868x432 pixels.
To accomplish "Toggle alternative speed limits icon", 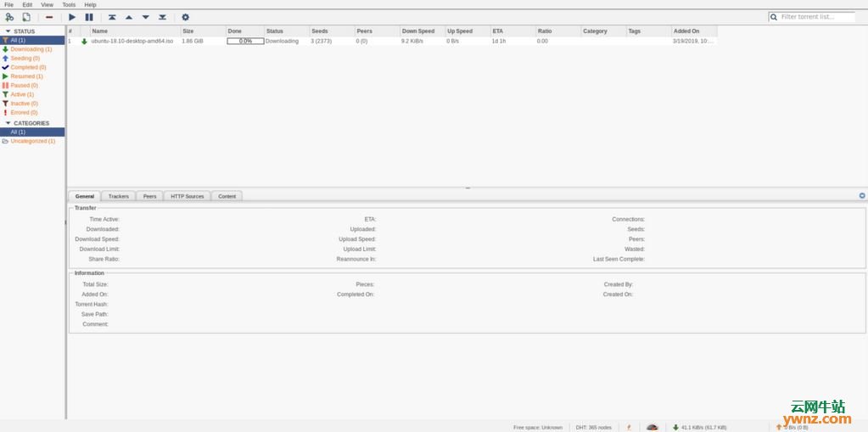I will (652, 427).
